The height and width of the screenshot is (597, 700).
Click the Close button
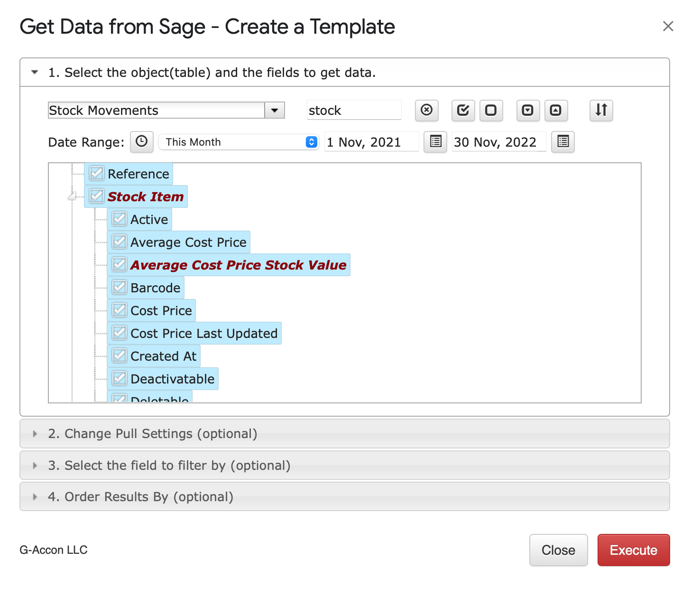pyautogui.click(x=558, y=550)
